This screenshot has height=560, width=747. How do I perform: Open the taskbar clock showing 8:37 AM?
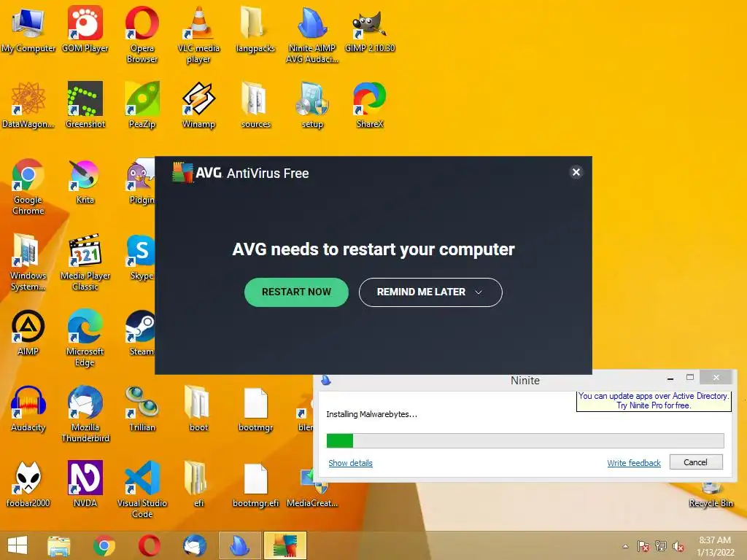715,546
